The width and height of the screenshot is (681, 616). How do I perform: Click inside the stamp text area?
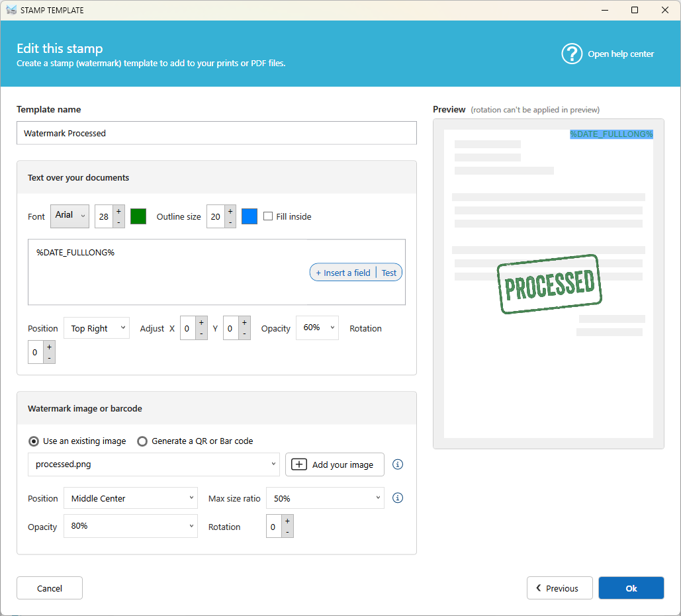[x=216, y=272]
